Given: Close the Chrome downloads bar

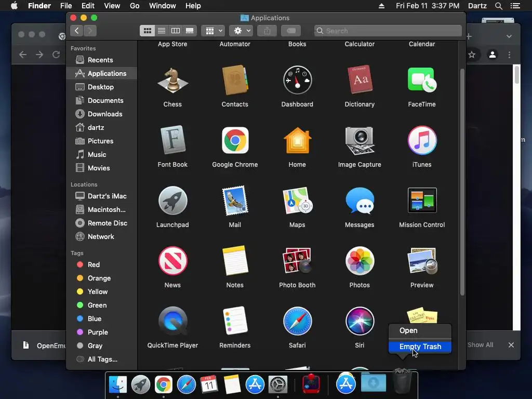Looking at the screenshot, I should [511, 345].
